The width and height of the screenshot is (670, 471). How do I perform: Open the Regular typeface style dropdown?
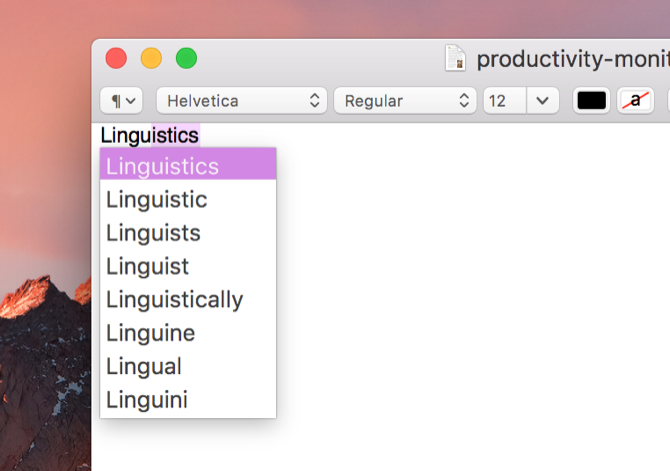(405, 101)
